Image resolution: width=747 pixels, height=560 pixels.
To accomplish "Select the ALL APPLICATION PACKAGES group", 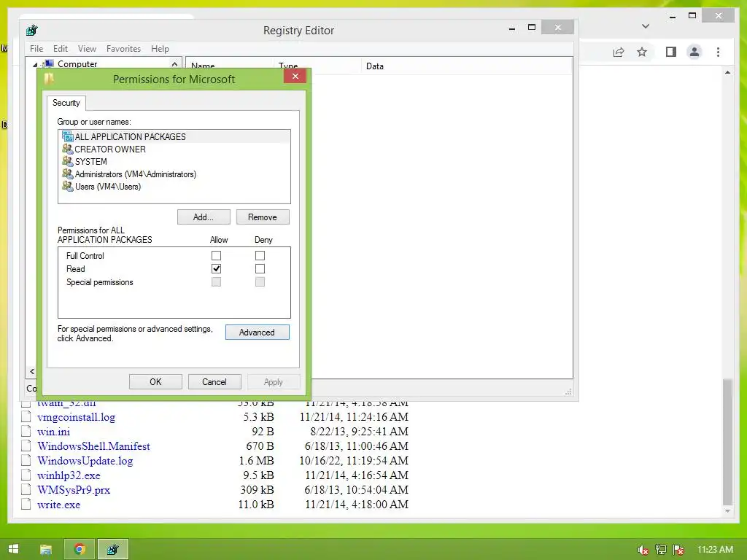I will pos(175,136).
